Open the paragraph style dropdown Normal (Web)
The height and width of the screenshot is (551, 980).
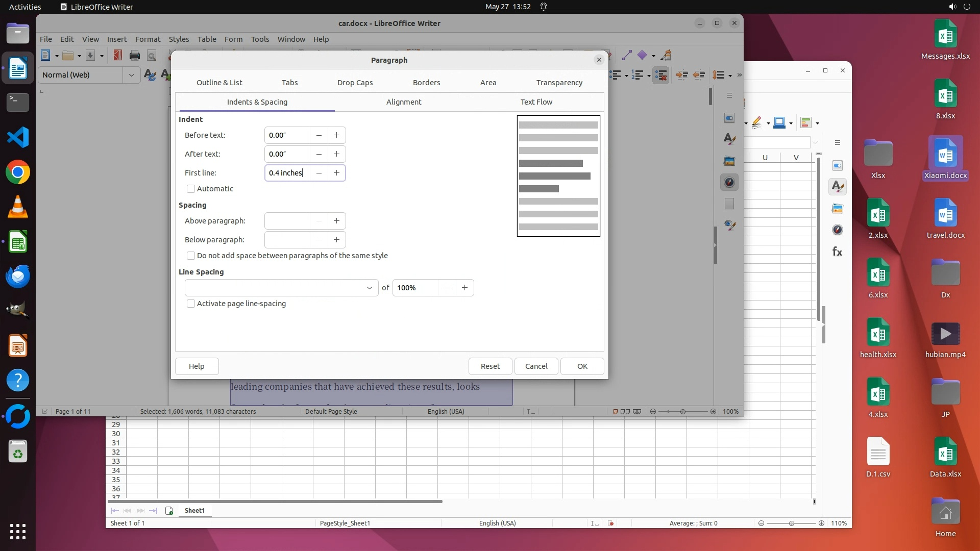(131, 75)
